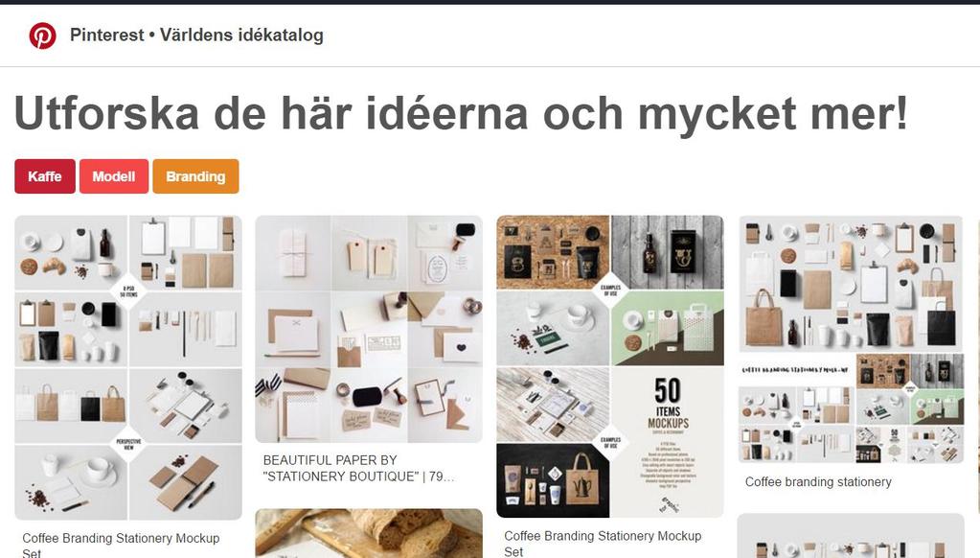Click first column 'Coffee Branding Stationery Mockup Set' caption

point(122,545)
